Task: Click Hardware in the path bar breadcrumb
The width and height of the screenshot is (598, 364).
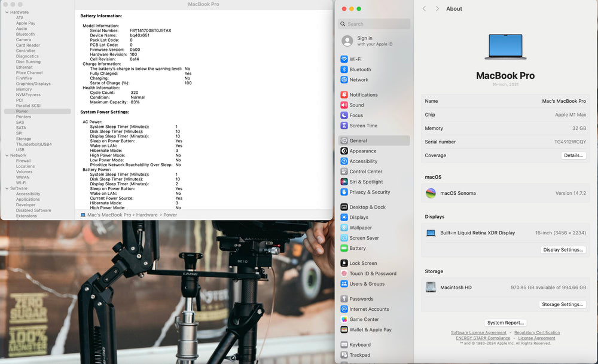Action: (x=147, y=215)
